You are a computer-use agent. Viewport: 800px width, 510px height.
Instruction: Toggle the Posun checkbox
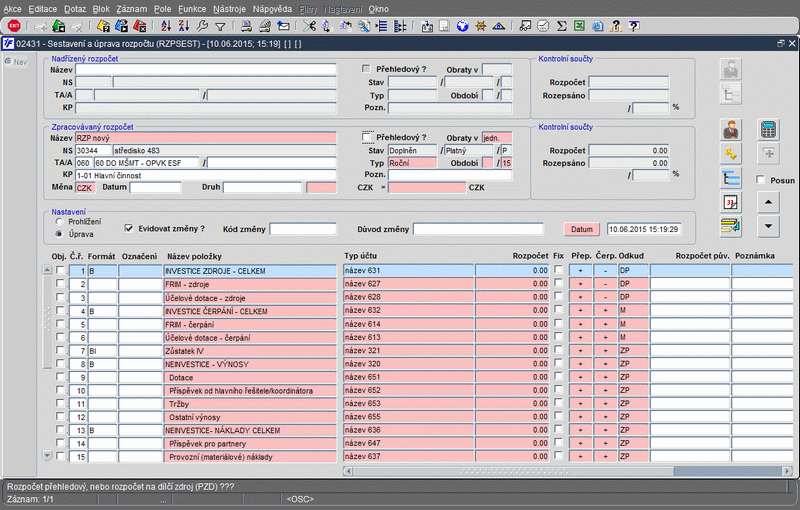coord(761,180)
